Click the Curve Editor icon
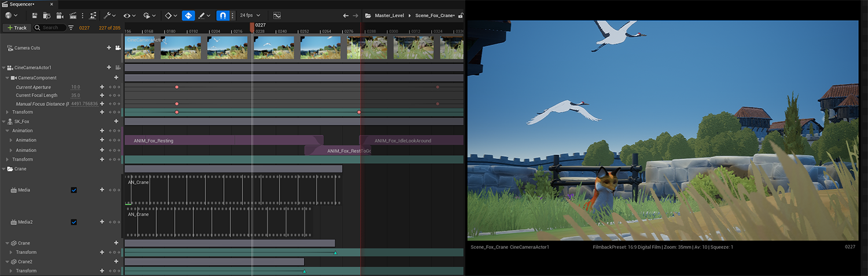The image size is (868, 276). pos(277,16)
